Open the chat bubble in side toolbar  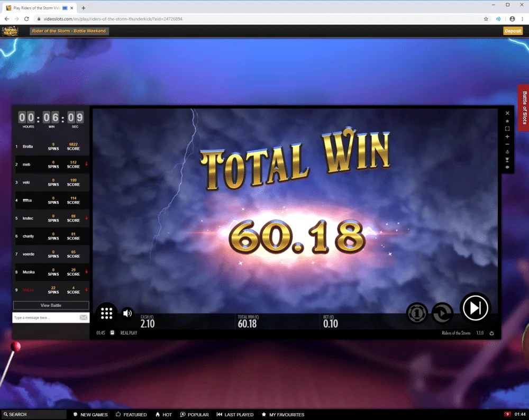507,167
